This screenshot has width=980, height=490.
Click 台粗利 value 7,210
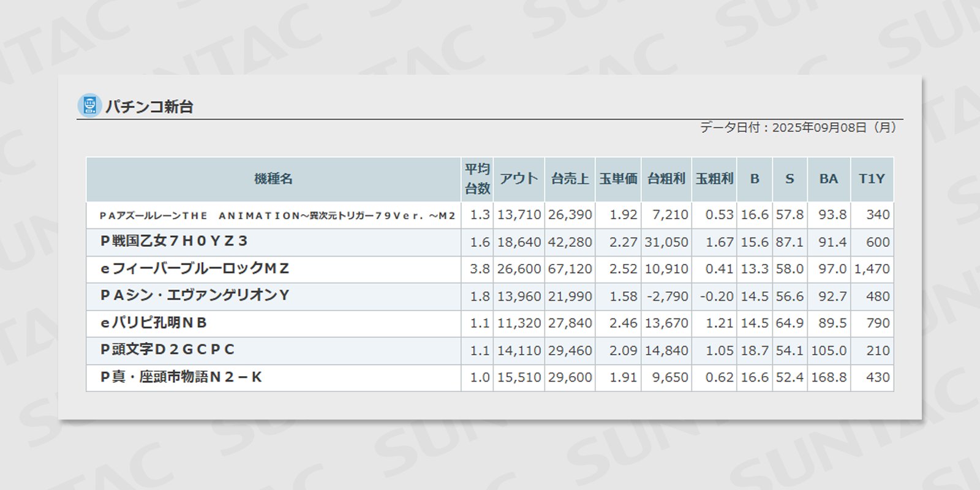click(670, 215)
